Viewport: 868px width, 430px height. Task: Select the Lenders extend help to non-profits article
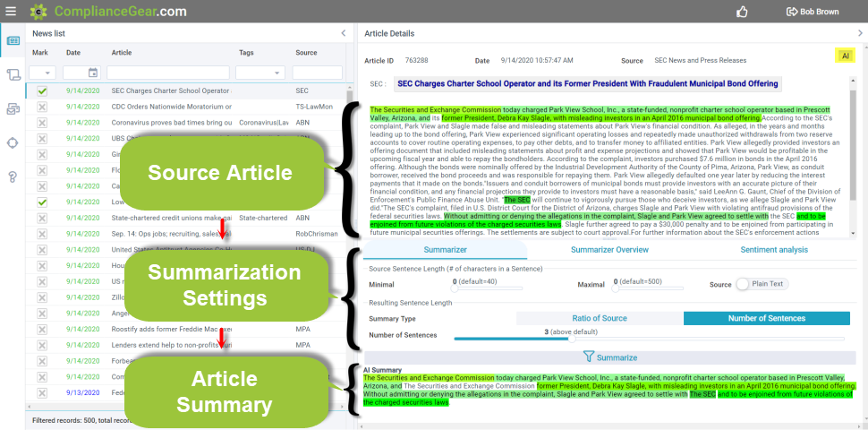(x=172, y=345)
